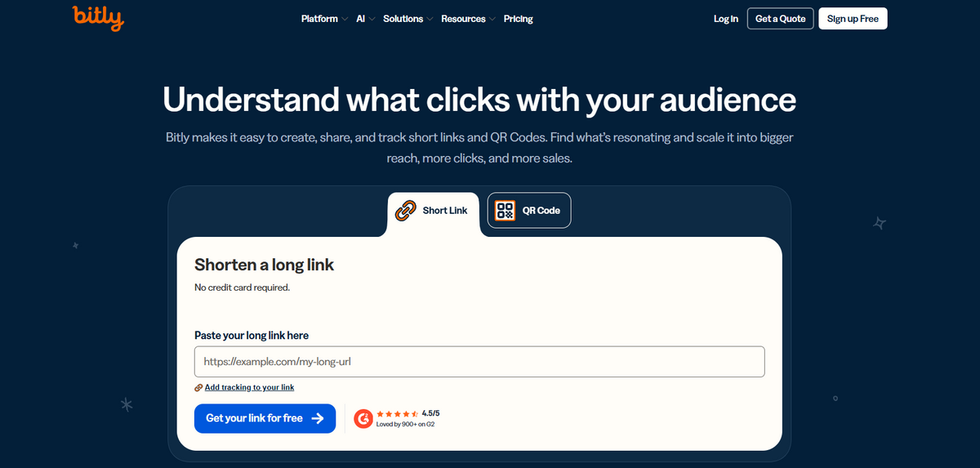Click the Sign up Free button

(x=853, y=19)
